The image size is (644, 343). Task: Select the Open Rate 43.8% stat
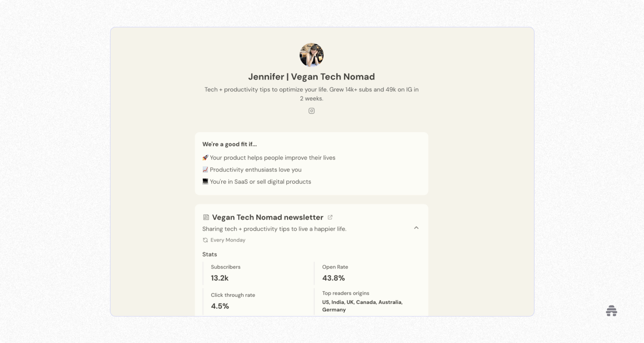point(334,278)
